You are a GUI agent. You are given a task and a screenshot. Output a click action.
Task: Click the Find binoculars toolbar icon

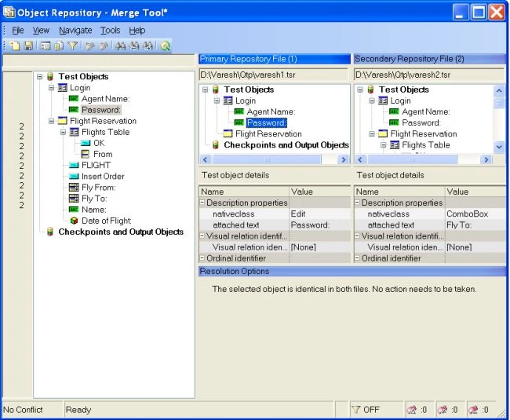coord(120,46)
